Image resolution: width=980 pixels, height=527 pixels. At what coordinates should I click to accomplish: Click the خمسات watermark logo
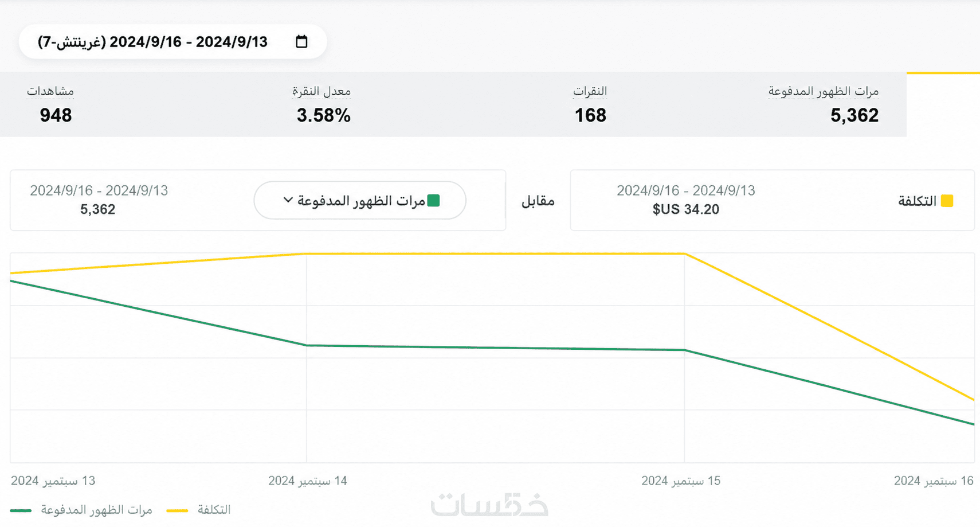[490, 505]
